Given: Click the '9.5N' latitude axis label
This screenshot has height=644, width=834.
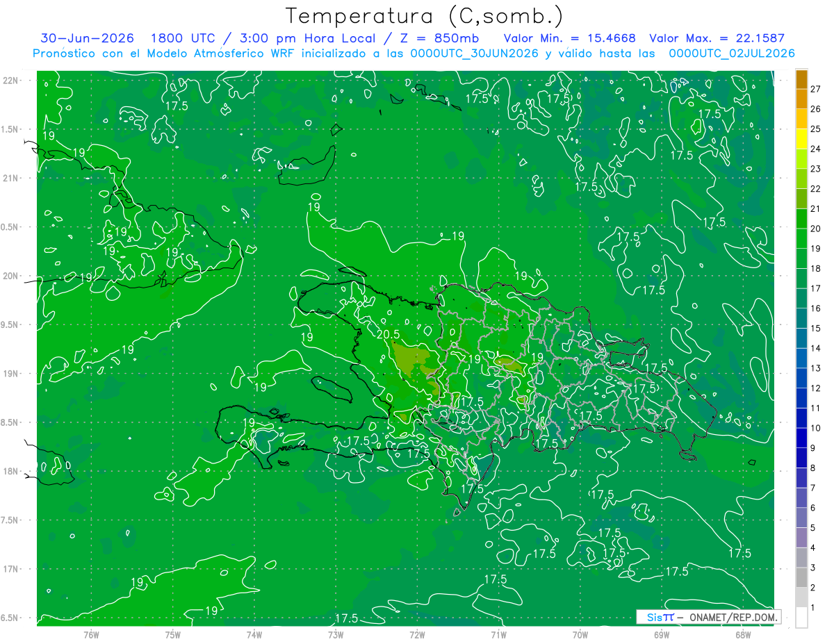Looking at the screenshot, I should coord(9,325).
